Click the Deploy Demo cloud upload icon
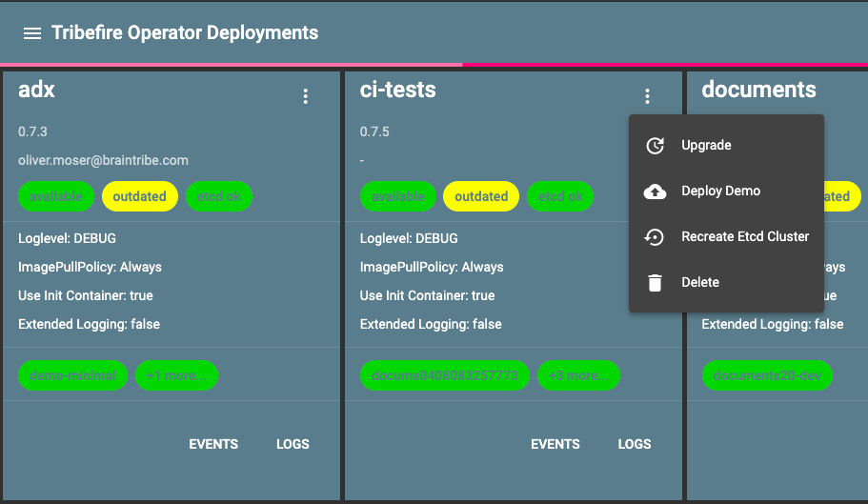 pyautogui.click(x=655, y=192)
